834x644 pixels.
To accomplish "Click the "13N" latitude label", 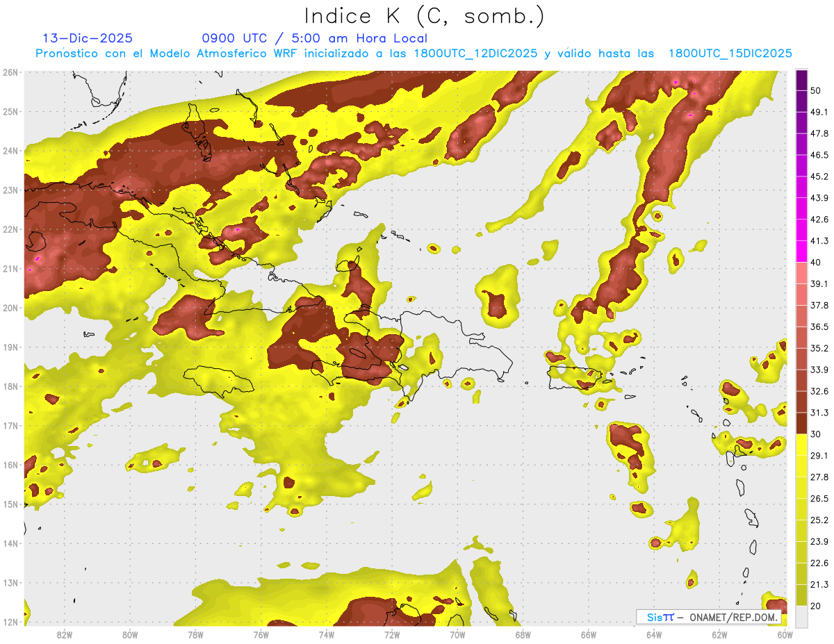I will pos(10,582).
